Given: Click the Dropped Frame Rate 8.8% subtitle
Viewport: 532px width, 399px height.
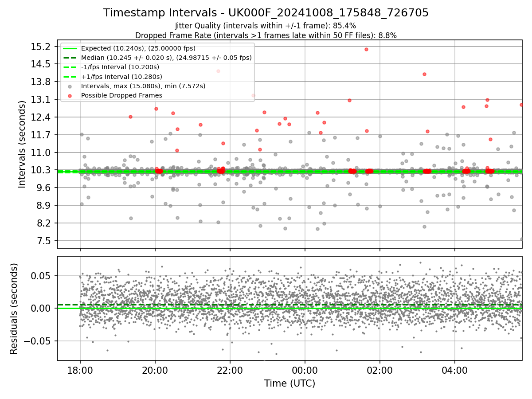Looking at the screenshot, I should (266, 35).
